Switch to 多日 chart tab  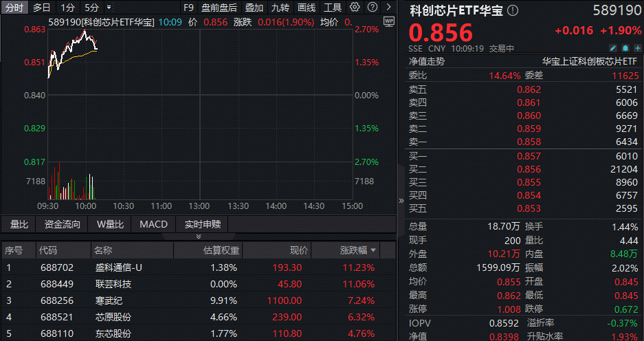click(x=41, y=8)
